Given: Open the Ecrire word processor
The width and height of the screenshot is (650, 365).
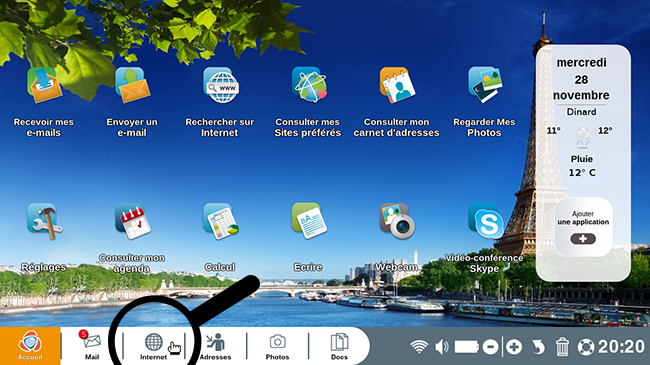Looking at the screenshot, I should tap(309, 221).
